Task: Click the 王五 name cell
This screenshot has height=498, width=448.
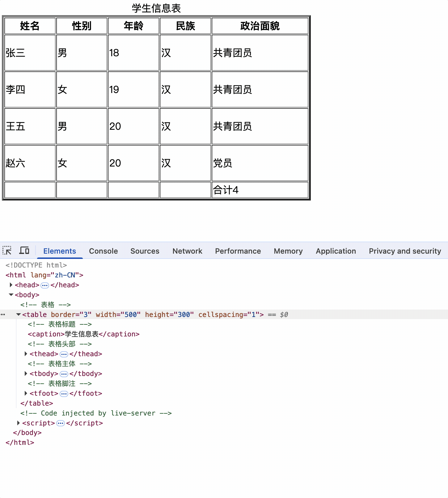Action: coord(30,126)
